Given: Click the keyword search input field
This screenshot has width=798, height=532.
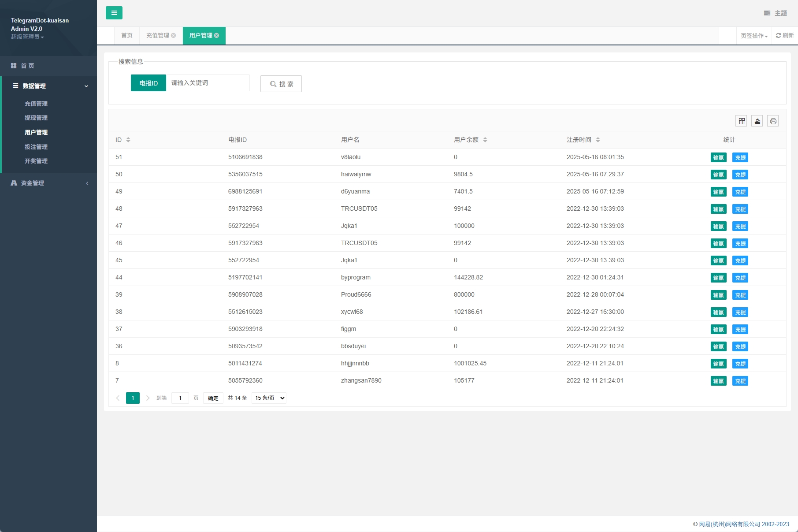Looking at the screenshot, I should coord(208,83).
